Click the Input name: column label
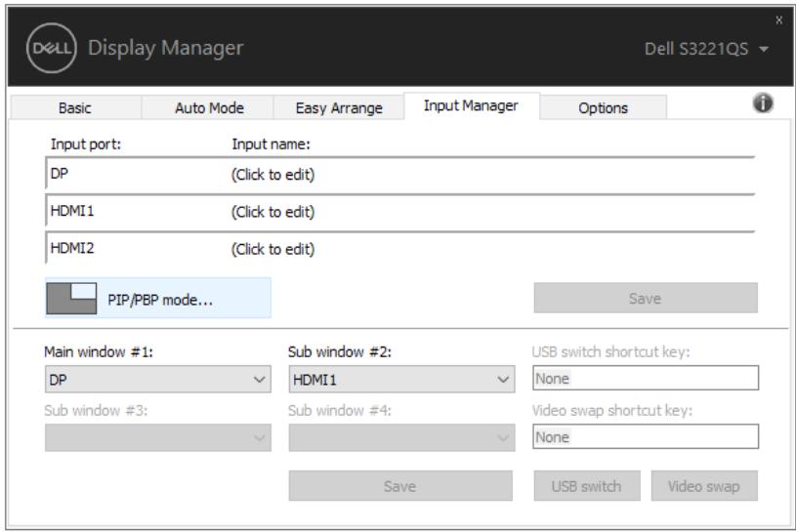 271,144
